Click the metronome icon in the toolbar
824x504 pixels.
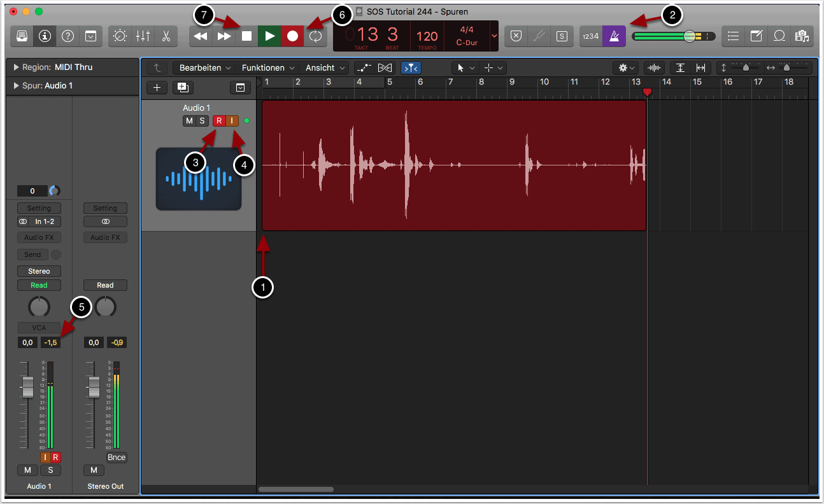(614, 36)
